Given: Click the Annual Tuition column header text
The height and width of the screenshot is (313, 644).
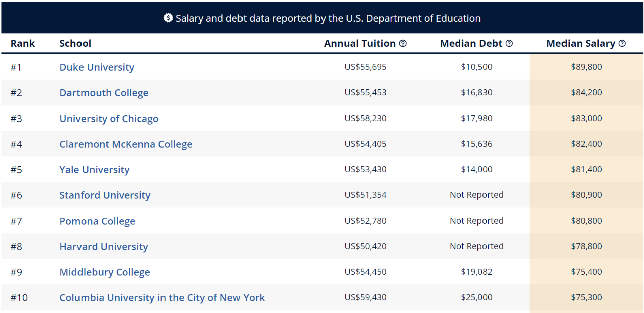Looking at the screenshot, I should 360,43.
